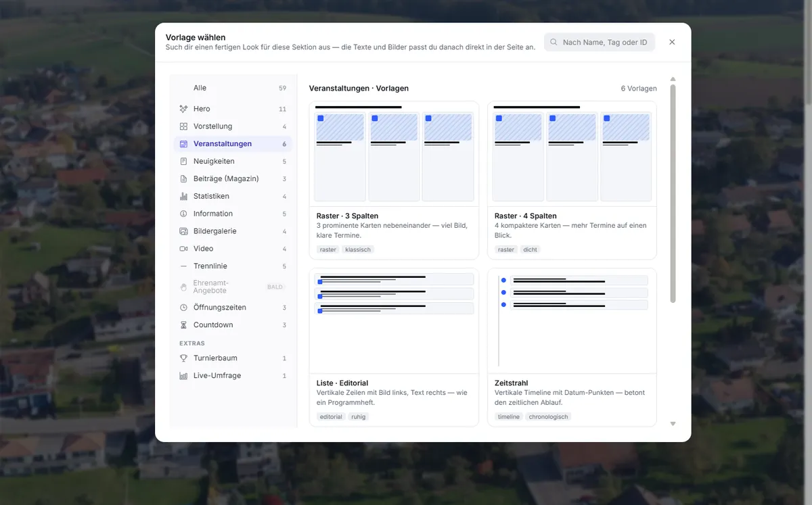
Task: Click the '6 Vorlagen' count text
Action: coord(639,89)
